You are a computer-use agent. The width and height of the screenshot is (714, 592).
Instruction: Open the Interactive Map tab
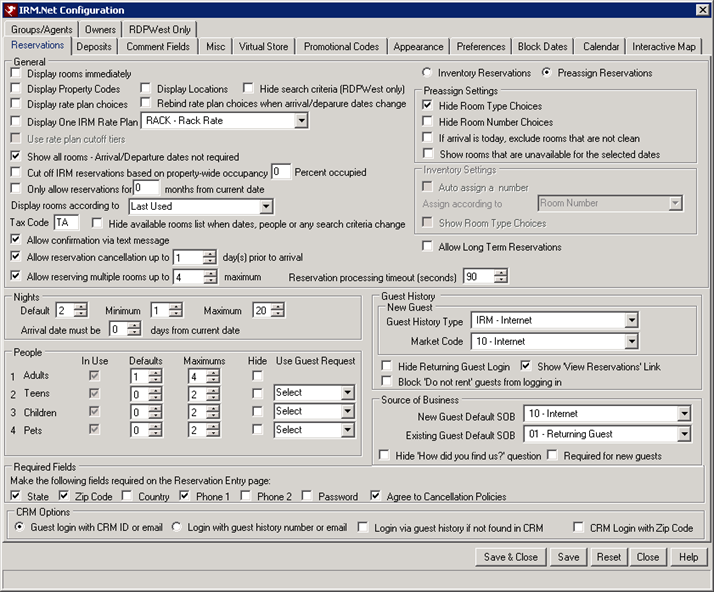click(663, 46)
